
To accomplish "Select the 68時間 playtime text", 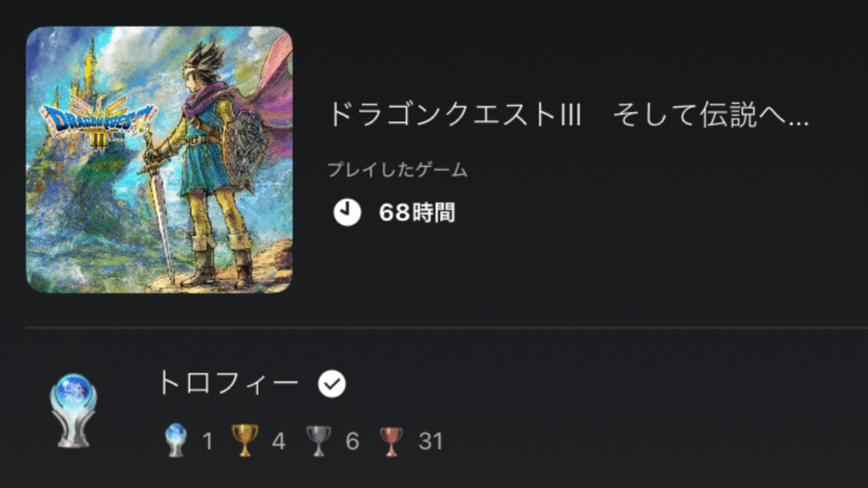I will click(417, 213).
